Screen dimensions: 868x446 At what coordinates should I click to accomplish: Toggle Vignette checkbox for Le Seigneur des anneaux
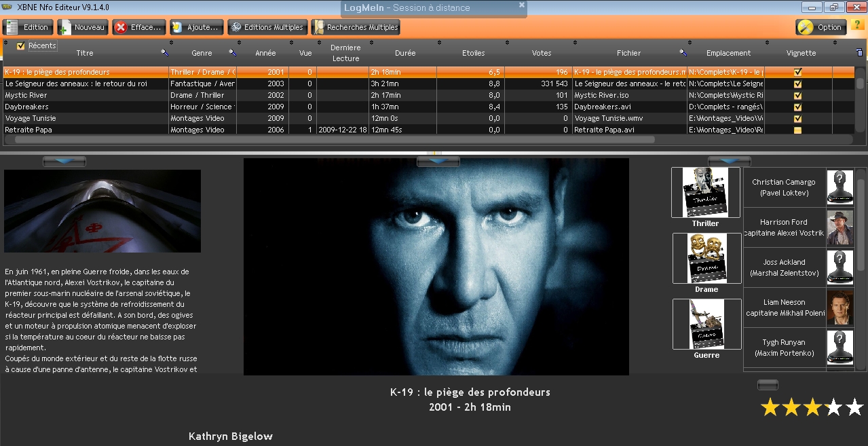798,83
